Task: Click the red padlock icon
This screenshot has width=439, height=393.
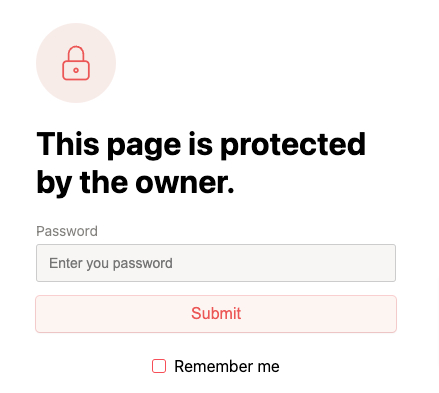Action: [76, 63]
